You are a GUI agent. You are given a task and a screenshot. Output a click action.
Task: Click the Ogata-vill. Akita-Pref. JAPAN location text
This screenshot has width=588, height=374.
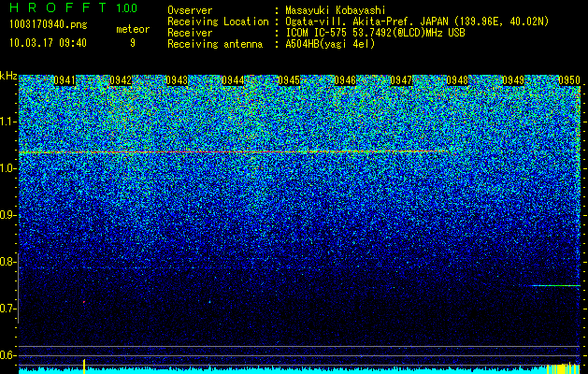pyautogui.click(x=417, y=22)
